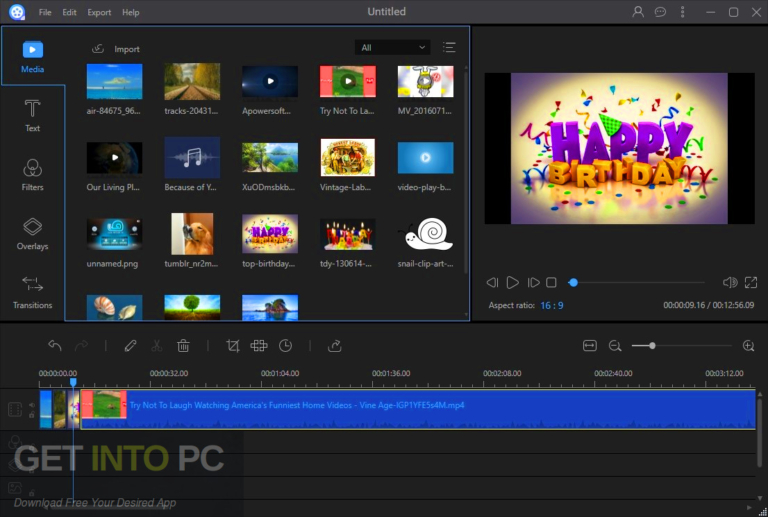Enter fullscreen preview
Viewport: 768px width, 517px height.
(751, 282)
